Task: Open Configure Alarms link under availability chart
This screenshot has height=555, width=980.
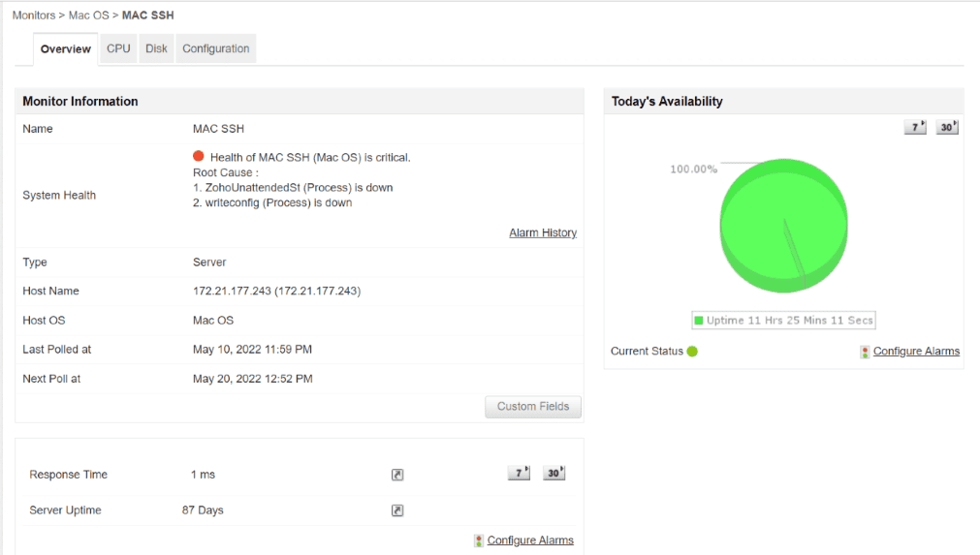Action: (x=916, y=351)
